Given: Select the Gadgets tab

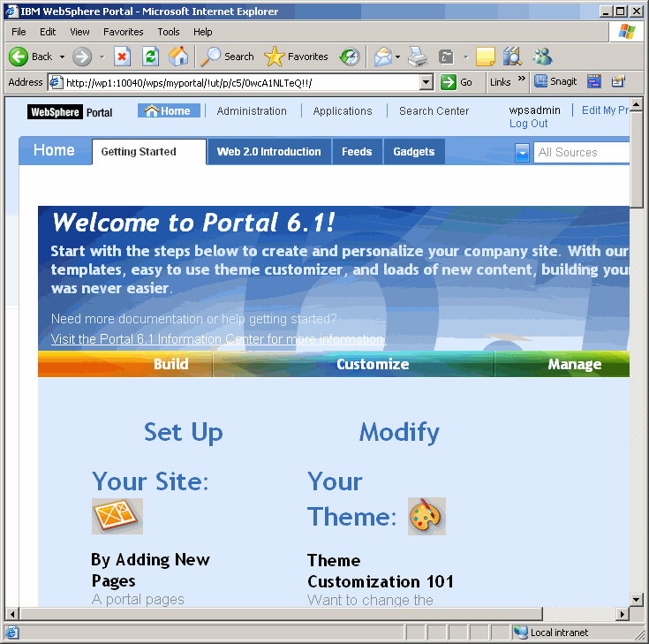Looking at the screenshot, I should [x=413, y=152].
